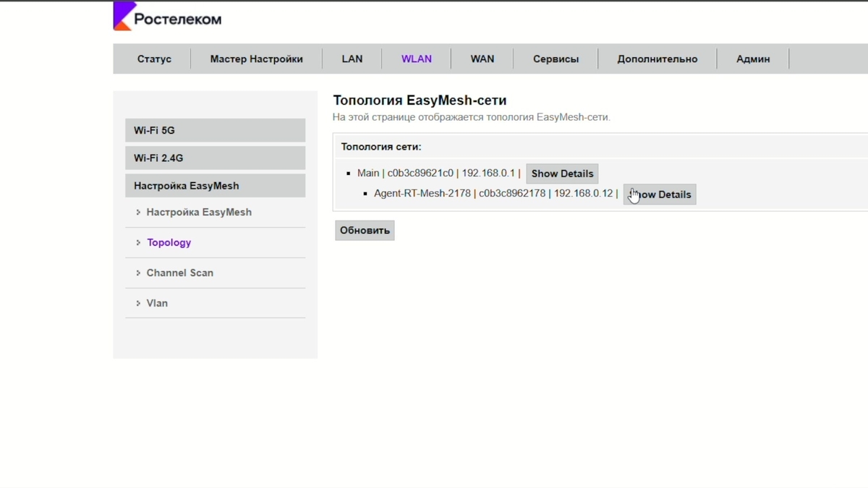Viewport: 868px width, 488px height.
Task: Expand the Wi-Fi 2.4G sidebar section
Action: pos(215,158)
